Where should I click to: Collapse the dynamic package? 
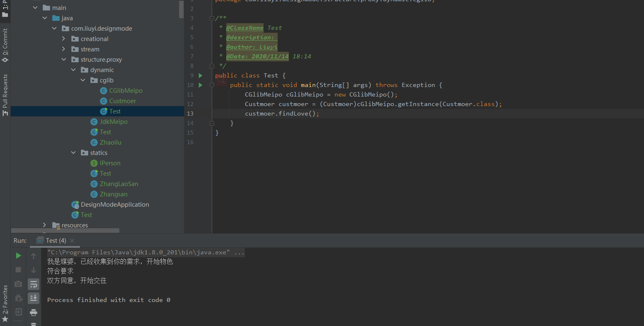73,70
